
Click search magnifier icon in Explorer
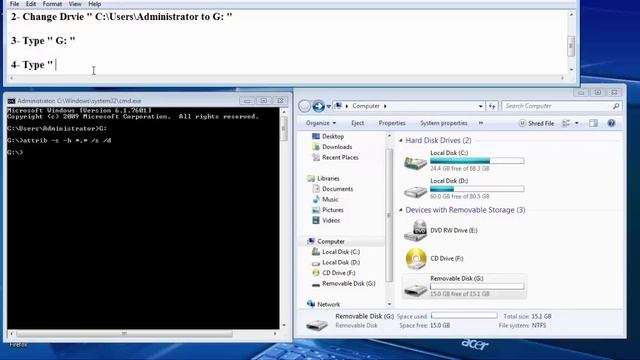pyautogui.click(x=616, y=106)
